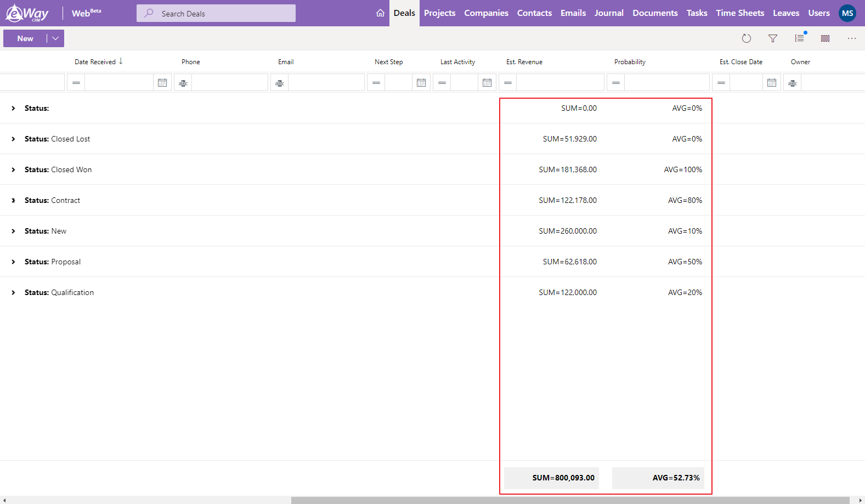Open Est. Close Date filter calendar picker
The height and width of the screenshot is (504, 865).
click(772, 83)
